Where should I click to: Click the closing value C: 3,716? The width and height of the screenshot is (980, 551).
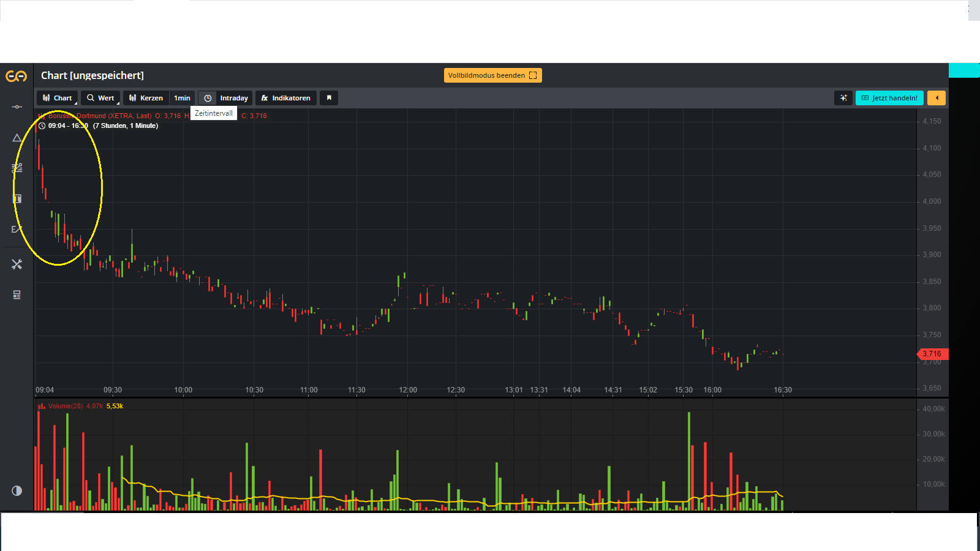(254, 116)
